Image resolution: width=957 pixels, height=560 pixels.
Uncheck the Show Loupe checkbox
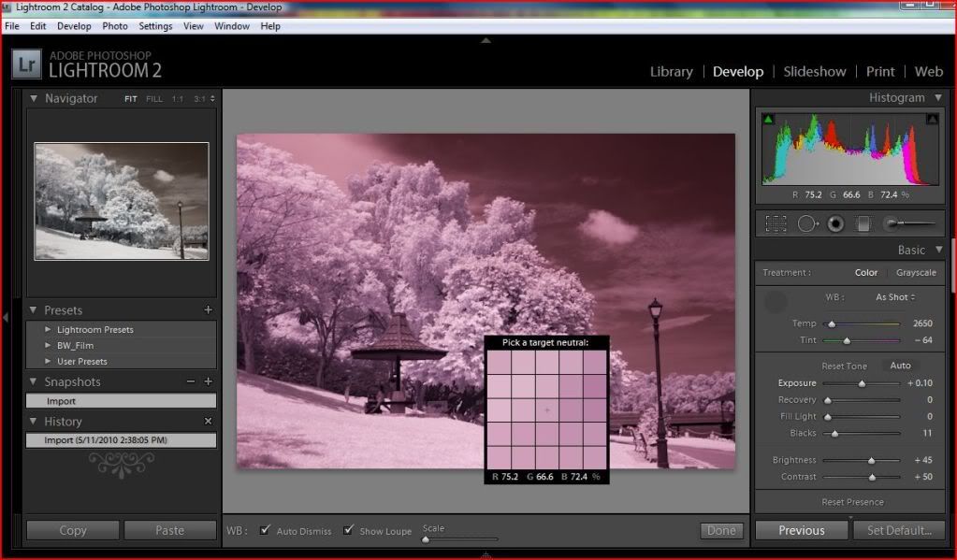click(x=348, y=530)
